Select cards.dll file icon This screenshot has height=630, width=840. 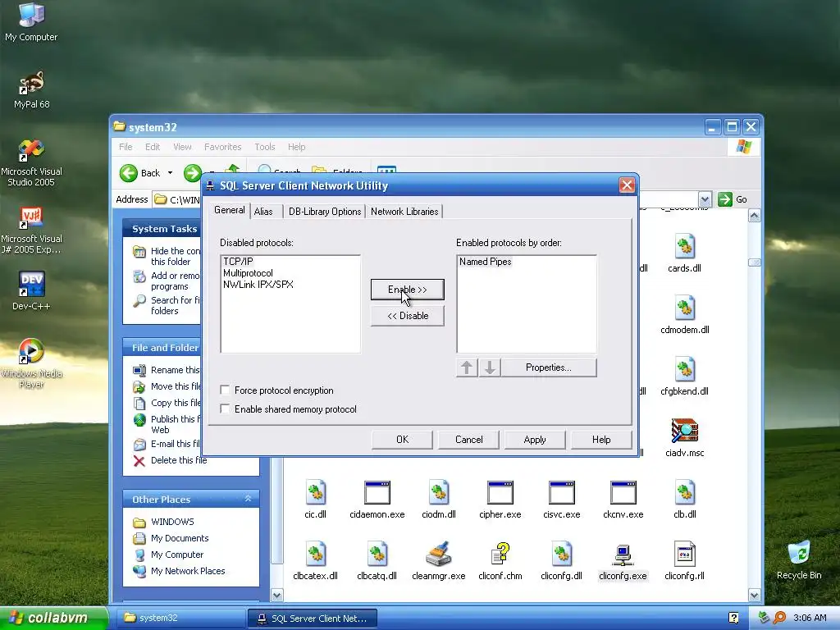684,253
